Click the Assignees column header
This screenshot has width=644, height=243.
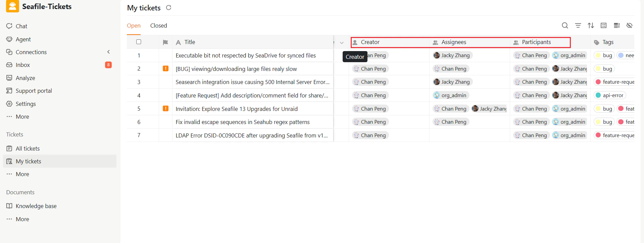tap(469, 42)
